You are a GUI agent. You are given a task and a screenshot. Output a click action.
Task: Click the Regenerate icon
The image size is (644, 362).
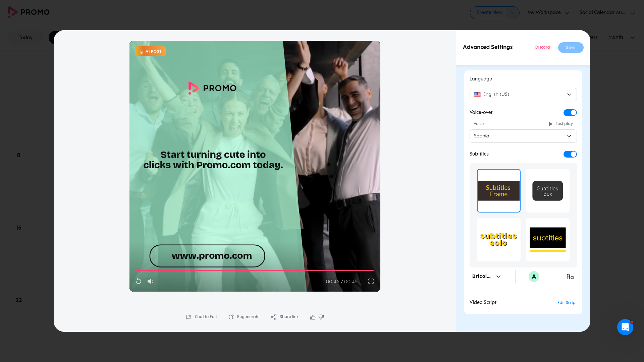point(231,317)
